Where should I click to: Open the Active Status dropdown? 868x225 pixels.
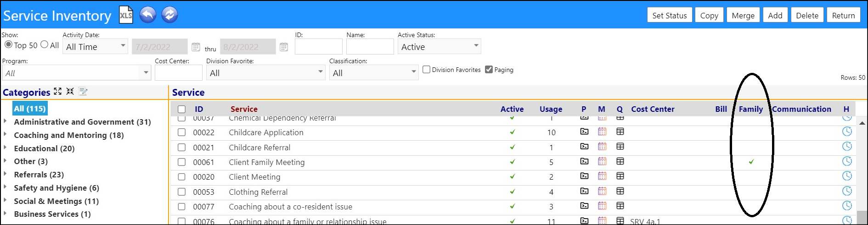439,46
